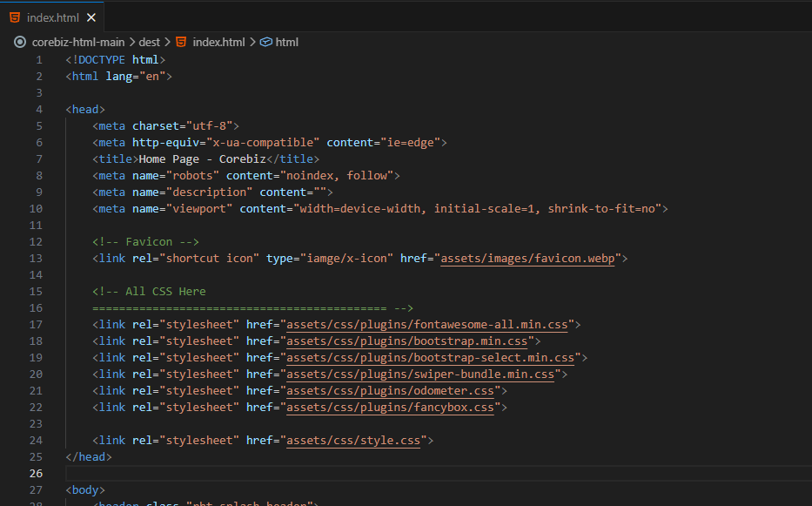Click the DOCTYPE declaration text

tap(116, 59)
